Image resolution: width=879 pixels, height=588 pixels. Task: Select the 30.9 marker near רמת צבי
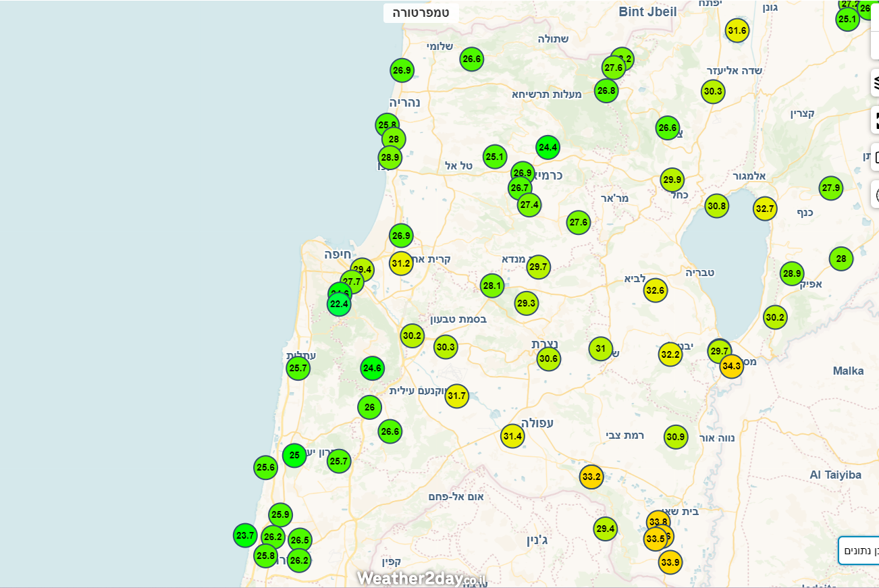click(x=676, y=437)
